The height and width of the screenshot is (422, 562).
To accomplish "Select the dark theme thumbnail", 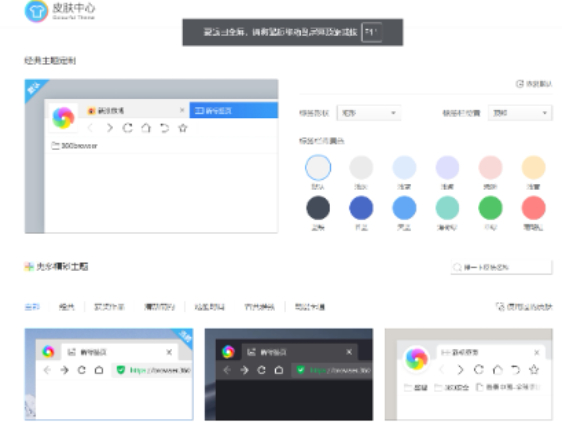I will pos(289,374).
